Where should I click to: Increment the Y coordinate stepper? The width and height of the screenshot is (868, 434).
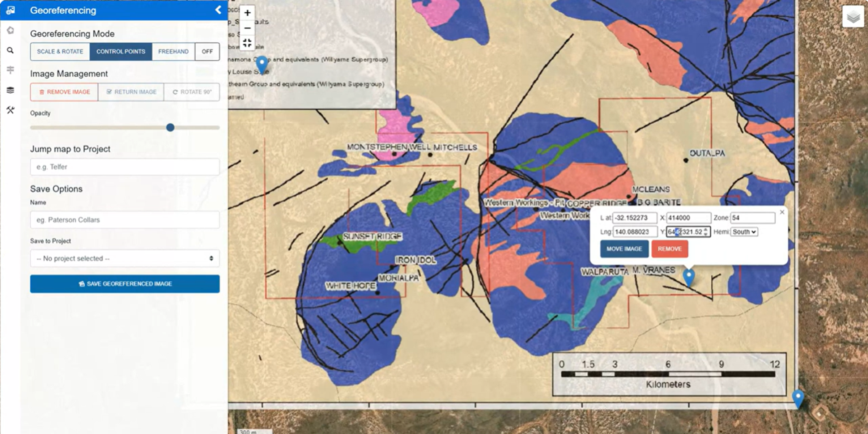[x=706, y=229]
